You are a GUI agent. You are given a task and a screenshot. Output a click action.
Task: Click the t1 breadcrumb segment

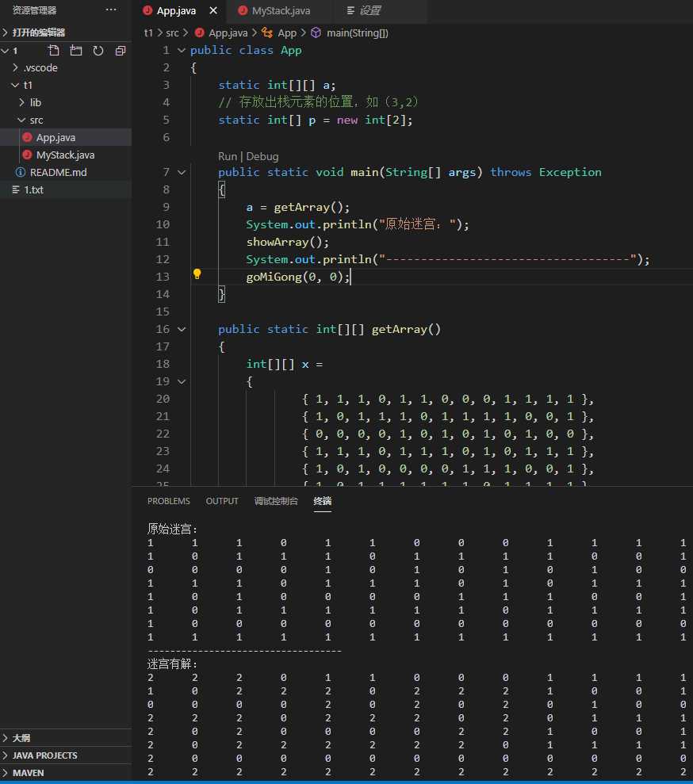pyautogui.click(x=148, y=33)
